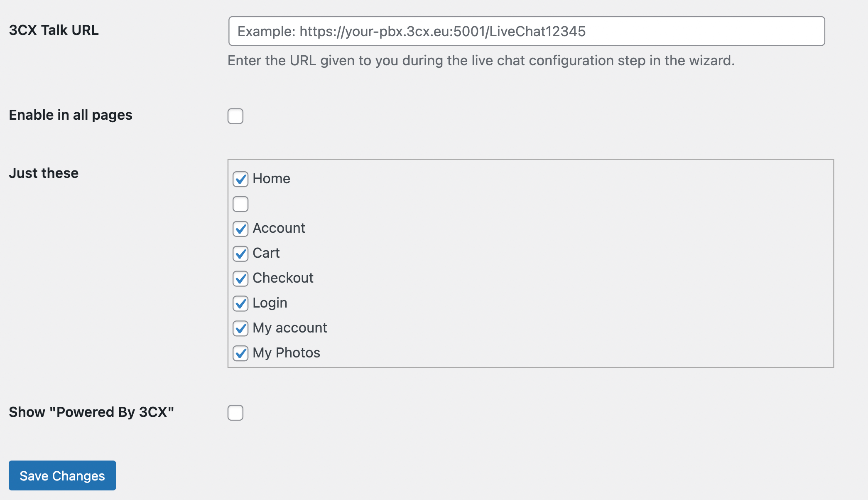Enable the 'Enable in all pages' checkbox
The width and height of the screenshot is (868, 500).
(x=235, y=116)
